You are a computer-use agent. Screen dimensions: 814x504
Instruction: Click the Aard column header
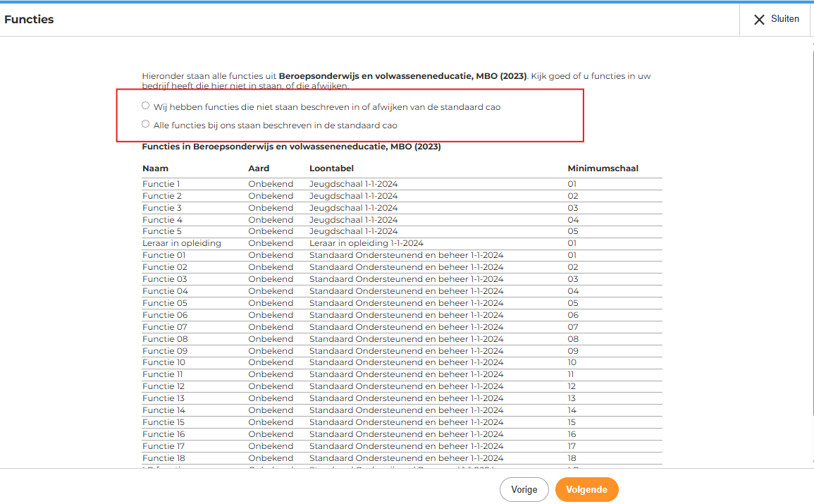[259, 168]
